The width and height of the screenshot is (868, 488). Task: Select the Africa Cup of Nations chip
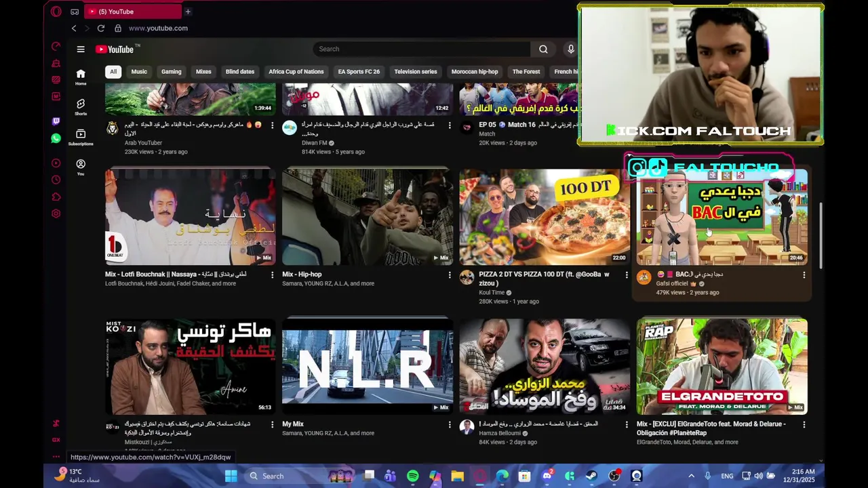pos(296,72)
